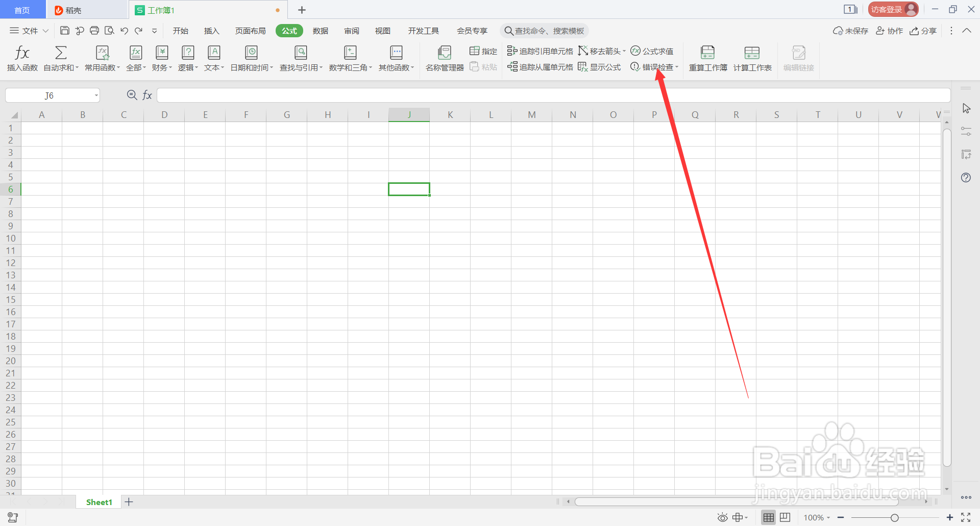Open the Name Box dropdown arrow

pyautogui.click(x=96, y=95)
